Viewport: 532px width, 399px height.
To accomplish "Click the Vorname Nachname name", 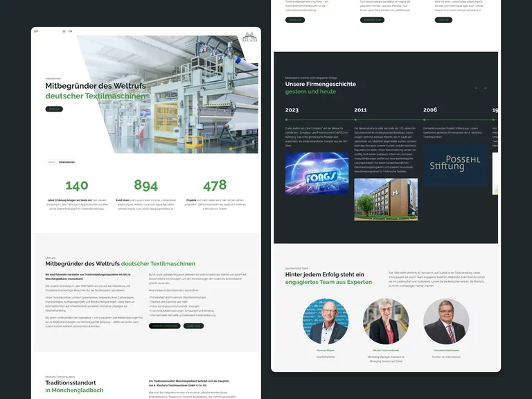I will [446, 350].
